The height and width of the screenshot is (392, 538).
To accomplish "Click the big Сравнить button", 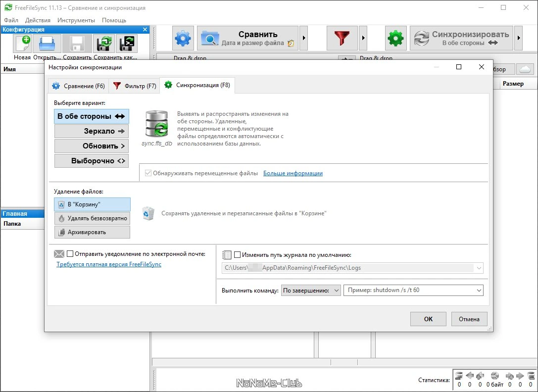I will click(x=247, y=38).
